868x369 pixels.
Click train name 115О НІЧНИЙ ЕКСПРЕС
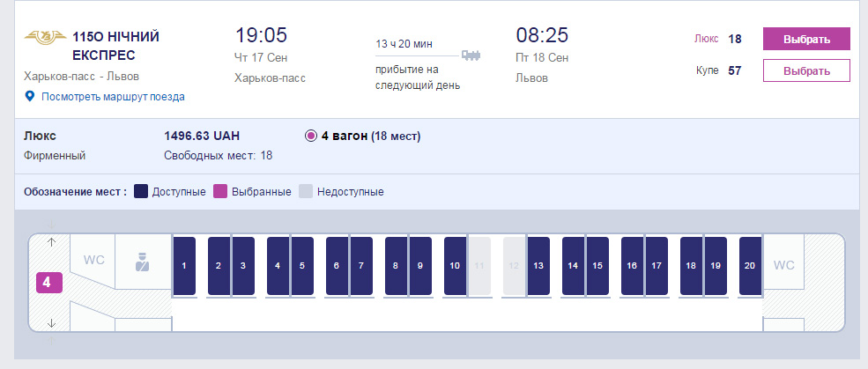coord(115,47)
